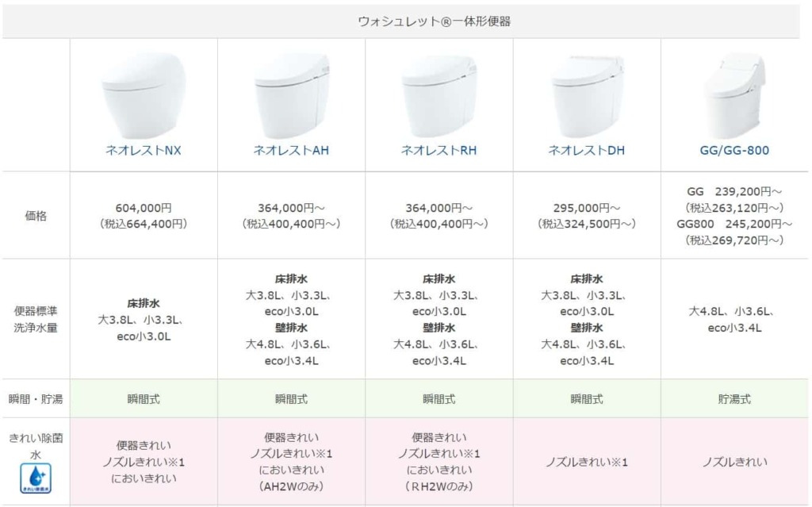The height and width of the screenshot is (507, 812).
Task: Open the ネオレストDH product link
Action: pos(587,149)
